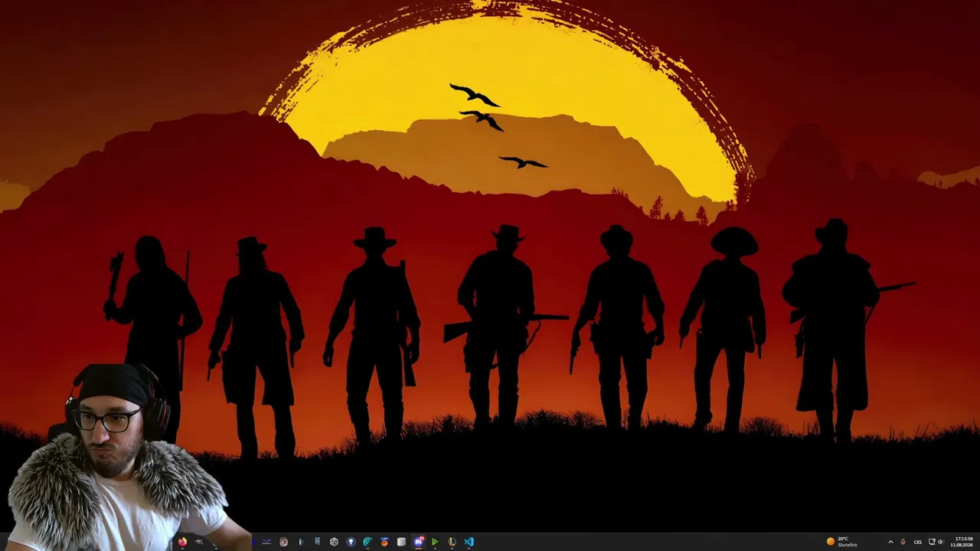The height and width of the screenshot is (551, 980).
Task: Open the weather widget showing 20°C
Action: pyautogui.click(x=842, y=542)
